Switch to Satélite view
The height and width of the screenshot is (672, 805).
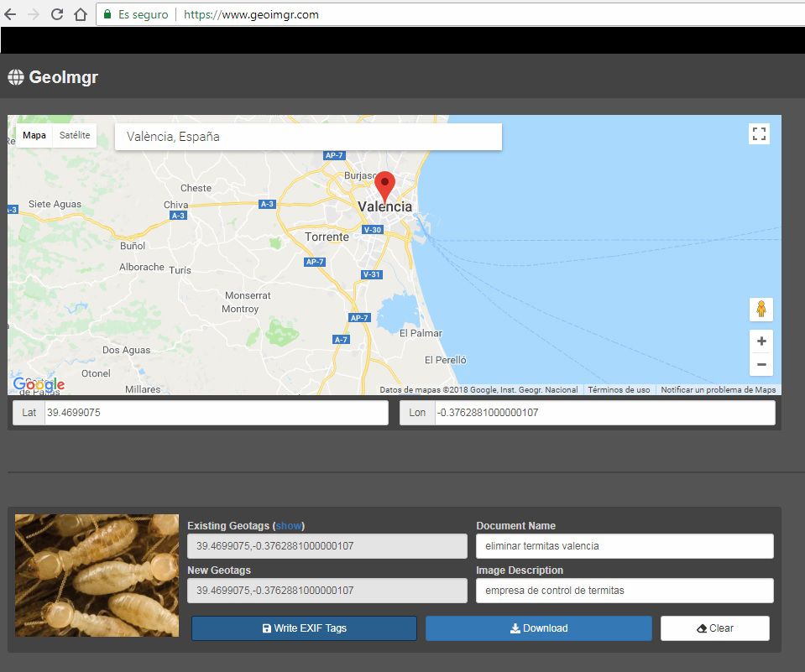75,134
